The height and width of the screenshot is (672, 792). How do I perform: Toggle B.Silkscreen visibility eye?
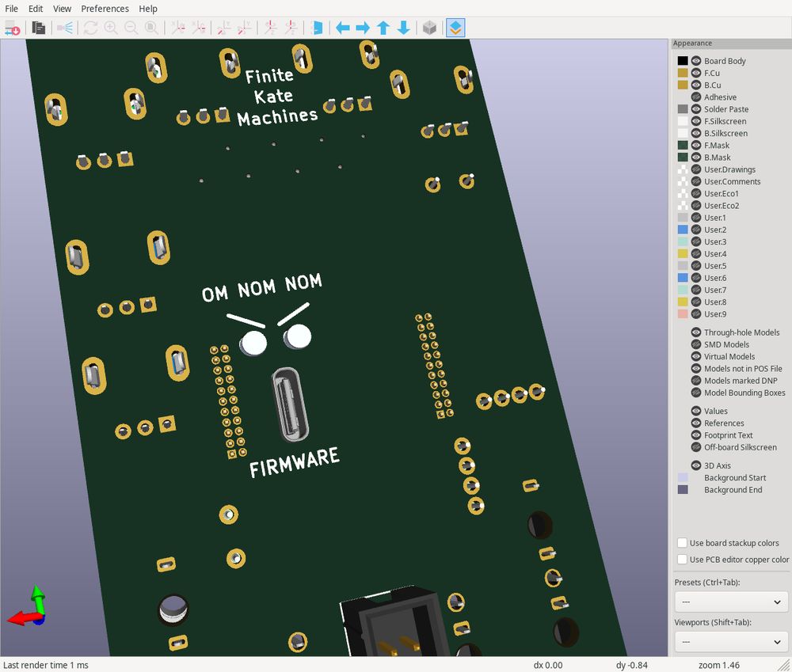[x=696, y=133]
